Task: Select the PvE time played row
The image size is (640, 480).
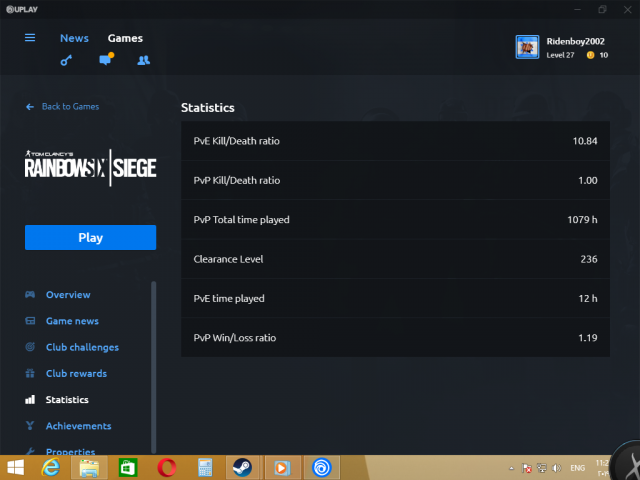Action: click(396, 298)
